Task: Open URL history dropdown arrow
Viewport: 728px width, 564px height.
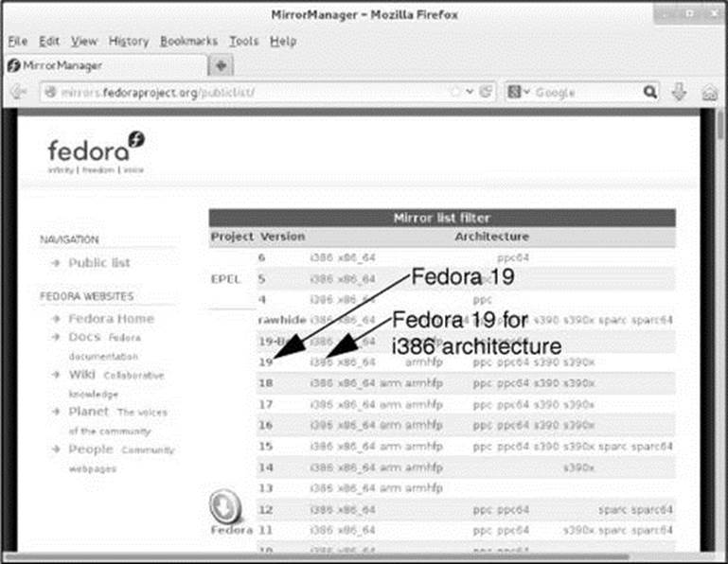Action: click(x=470, y=92)
